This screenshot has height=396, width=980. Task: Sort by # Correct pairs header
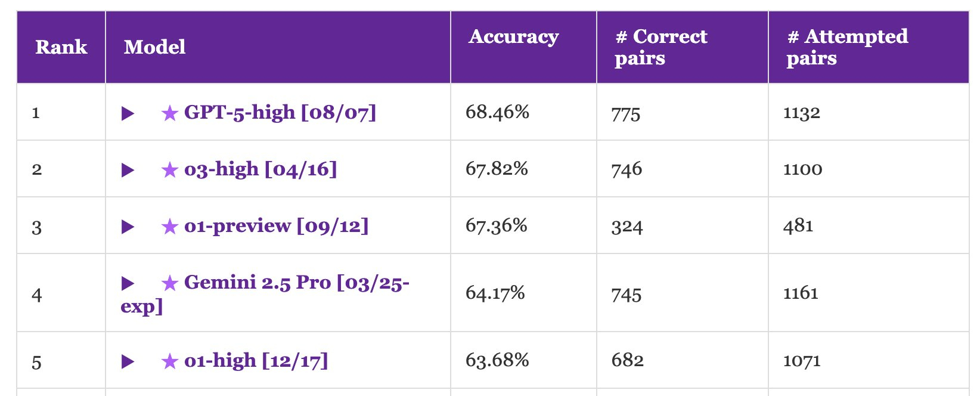[x=660, y=47]
